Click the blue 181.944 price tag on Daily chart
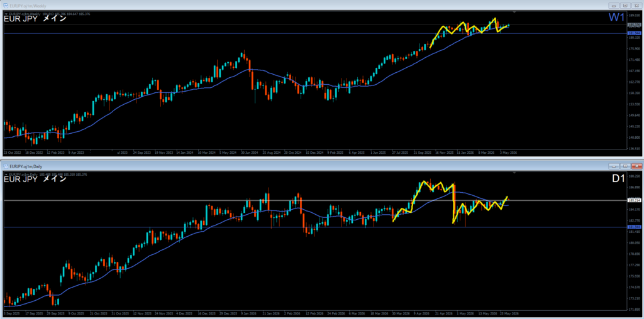Screen dimensions: 644x319 (634, 227)
